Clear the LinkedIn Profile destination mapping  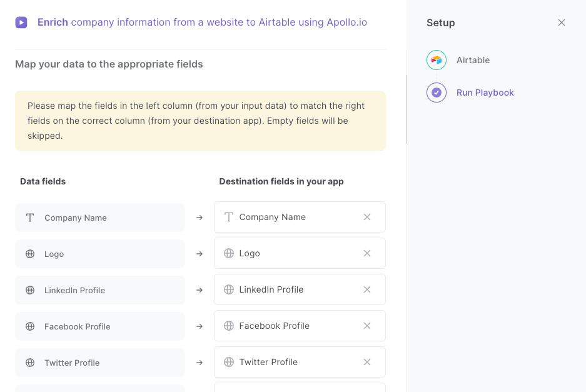pos(367,289)
